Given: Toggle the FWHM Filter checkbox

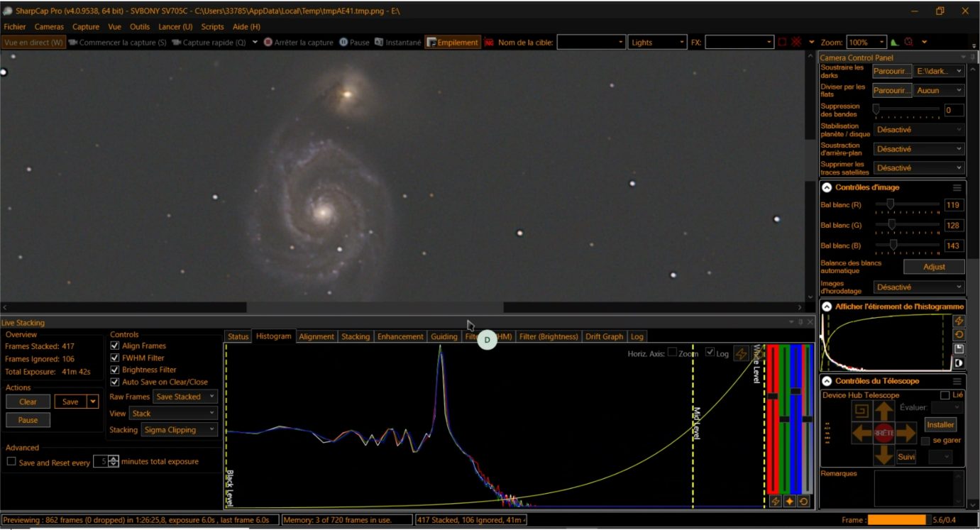Looking at the screenshot, I should (115, 358).
